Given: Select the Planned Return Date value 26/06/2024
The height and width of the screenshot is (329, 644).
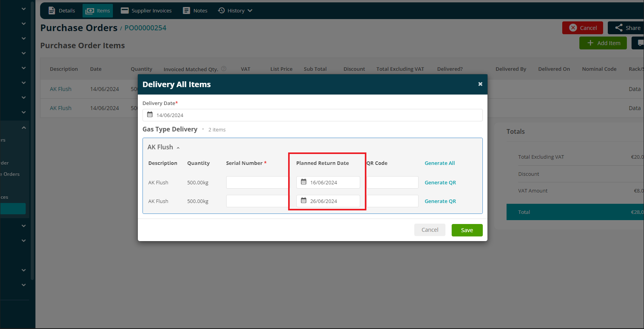Looking at the screenshot, I should pyautogui.click(x=324, y=201).
